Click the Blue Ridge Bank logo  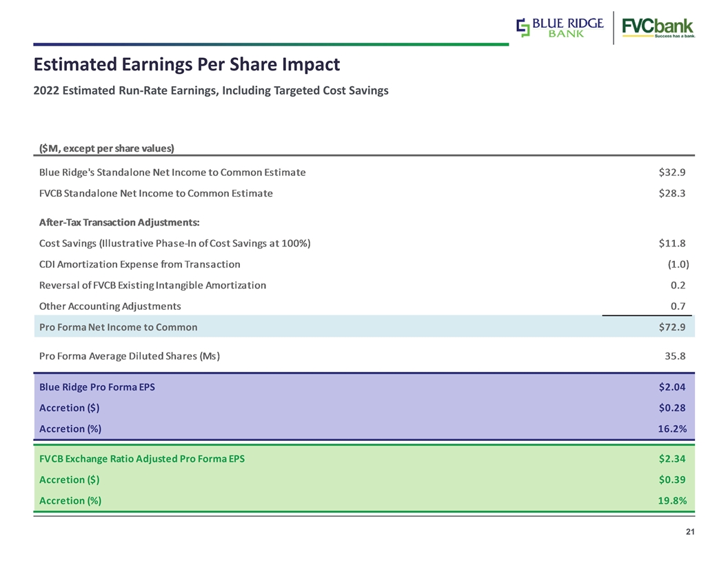click(560, 28)
